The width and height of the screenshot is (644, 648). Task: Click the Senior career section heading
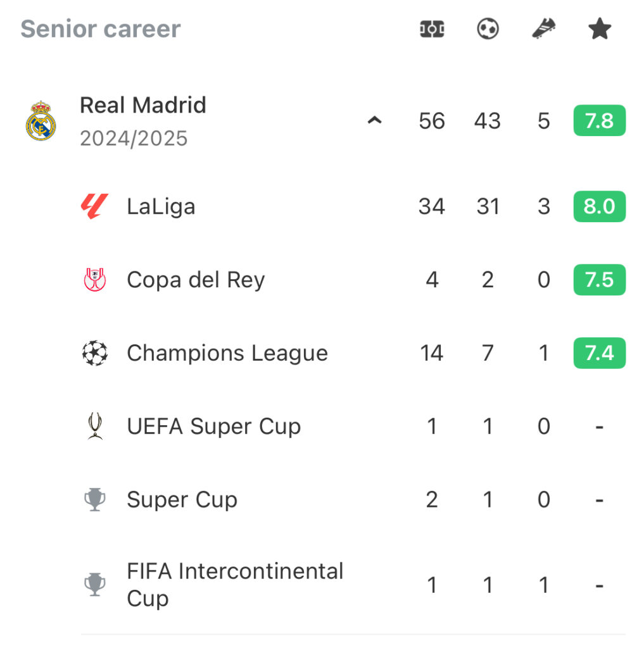[101, 29]
